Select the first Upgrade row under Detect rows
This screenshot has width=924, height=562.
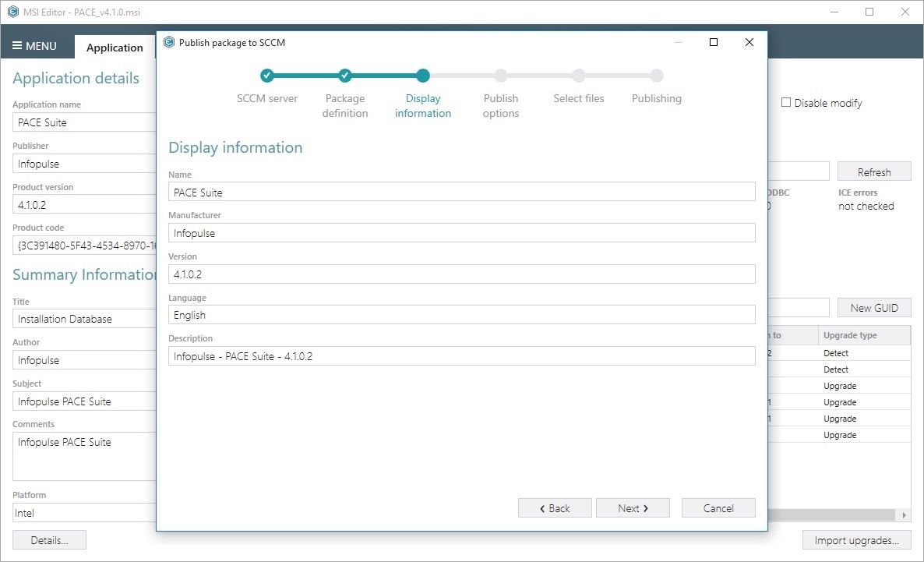839,387
